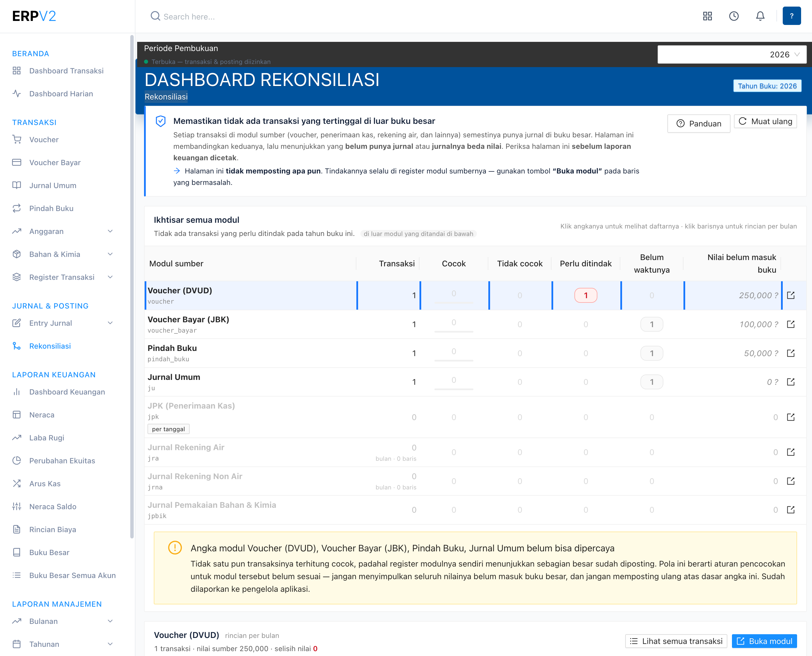Click the Rekonsiliasi breadcrumb under title
The height and width of the screenshot is (656, 812).
[166, 97]
